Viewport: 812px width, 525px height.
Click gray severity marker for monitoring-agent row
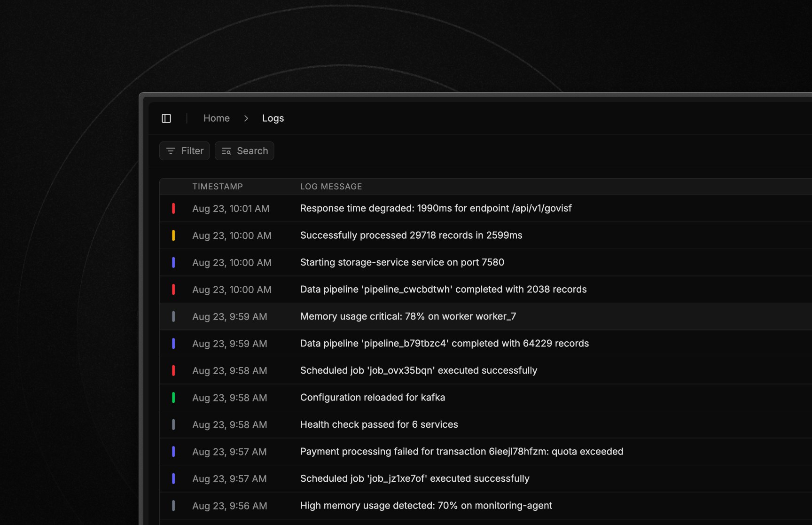pos(173,506)
